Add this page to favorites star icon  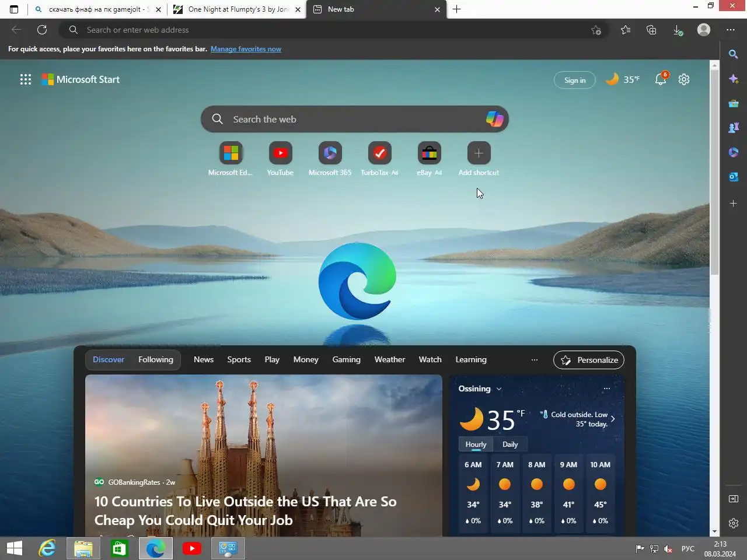596,30
